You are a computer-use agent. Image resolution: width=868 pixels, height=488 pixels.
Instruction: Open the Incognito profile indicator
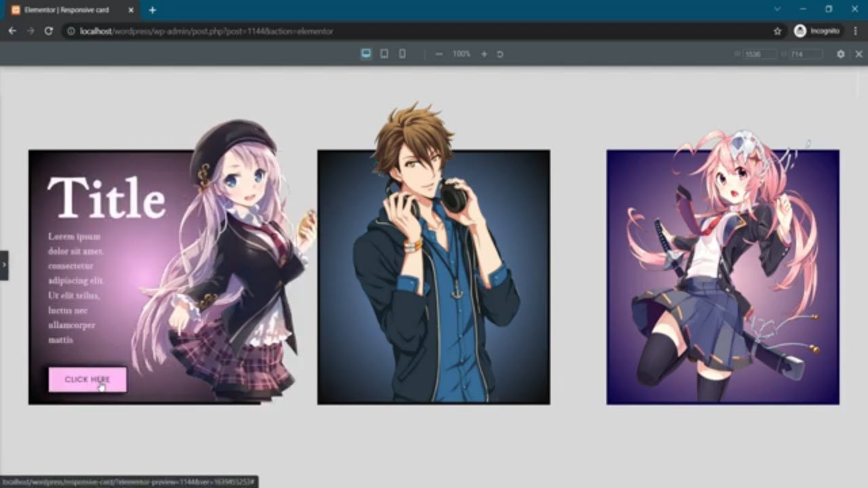click(817, 31)
